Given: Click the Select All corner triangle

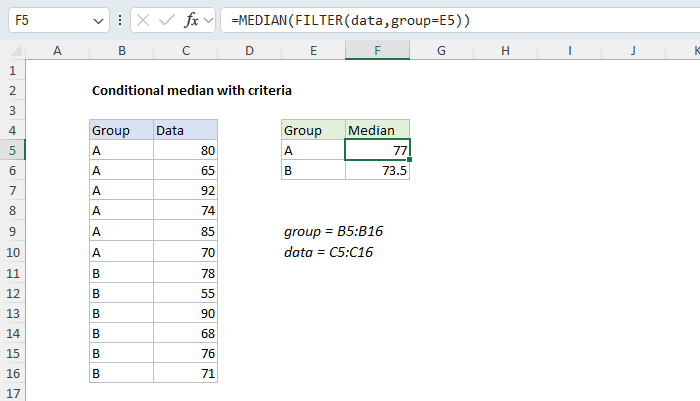Looking at the screenshot, I should [16, 50].
